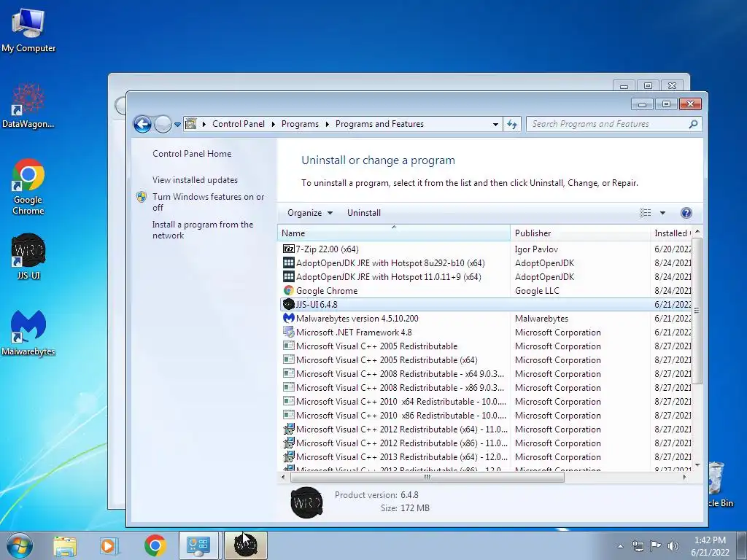Screen dimensions: 747x560
Task: Open Install a program from the network
Action: pyautogui.click(x=203, y=230)
